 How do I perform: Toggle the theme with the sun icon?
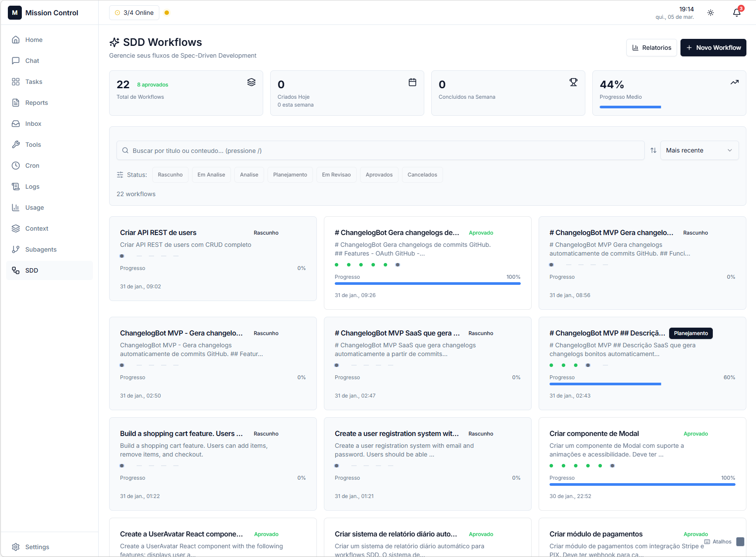pos(710,13)
